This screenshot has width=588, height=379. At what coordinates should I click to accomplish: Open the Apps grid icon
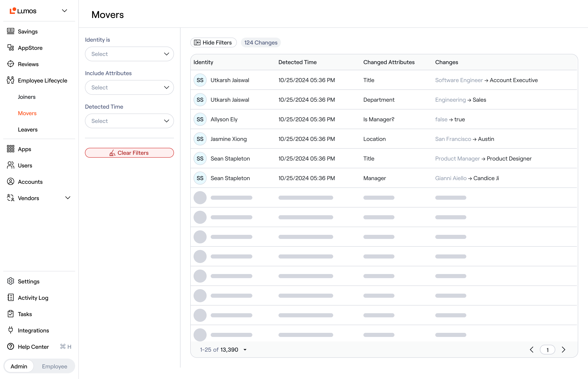11,149
